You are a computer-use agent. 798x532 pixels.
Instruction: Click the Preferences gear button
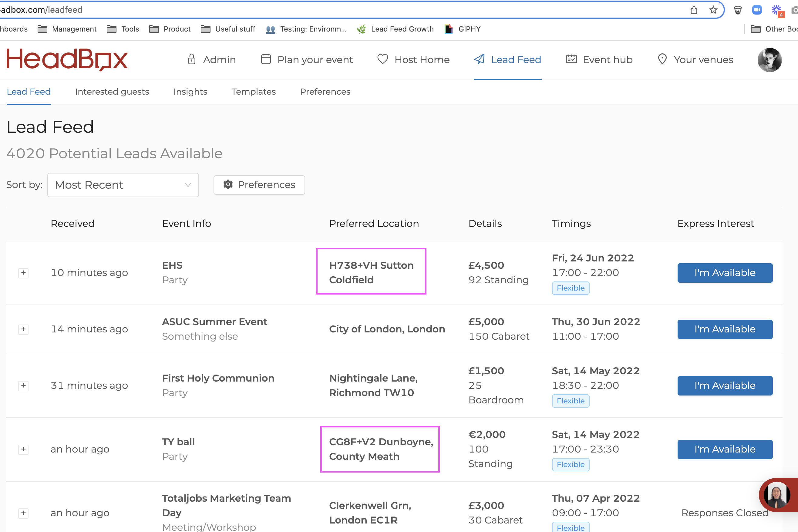coord(259,185)
